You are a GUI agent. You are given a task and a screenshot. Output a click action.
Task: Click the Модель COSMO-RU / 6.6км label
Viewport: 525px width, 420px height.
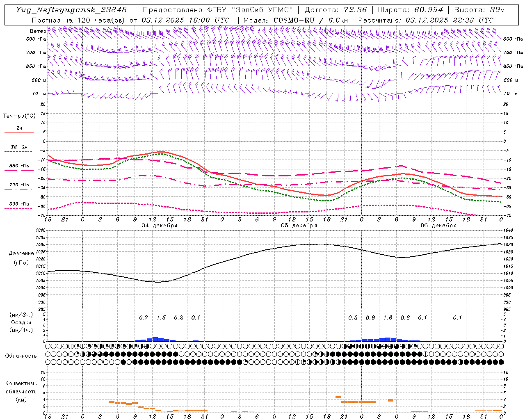(296, 20)
